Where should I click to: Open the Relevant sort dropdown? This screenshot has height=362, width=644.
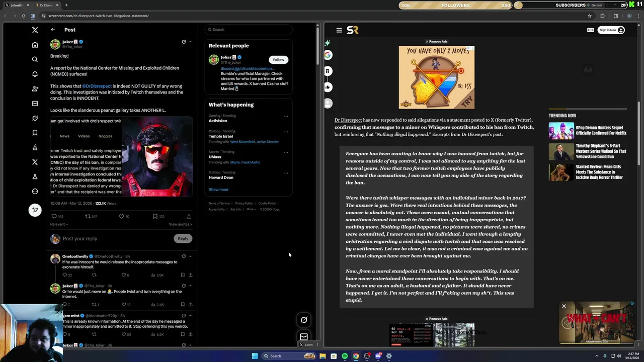coord(59,224)
